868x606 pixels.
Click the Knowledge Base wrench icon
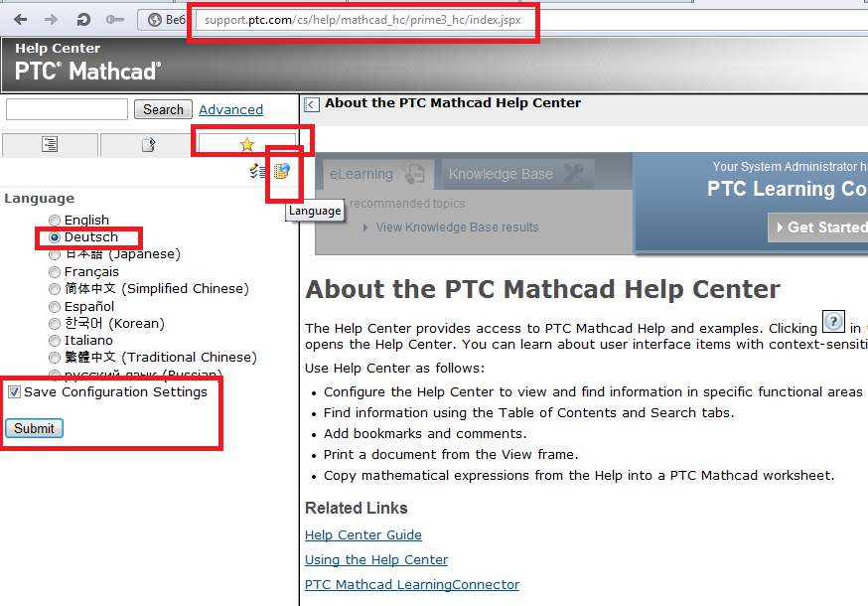(574, 174)
